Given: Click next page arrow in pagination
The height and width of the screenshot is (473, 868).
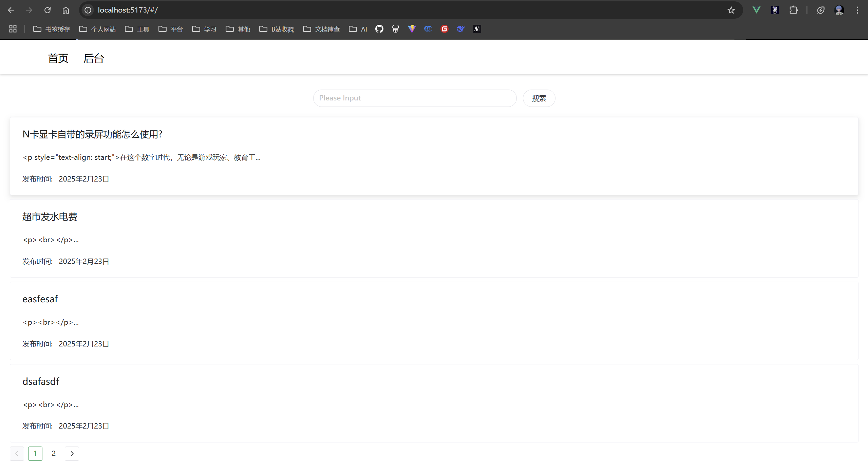Looking at the screenshot, I should (72, 453).
